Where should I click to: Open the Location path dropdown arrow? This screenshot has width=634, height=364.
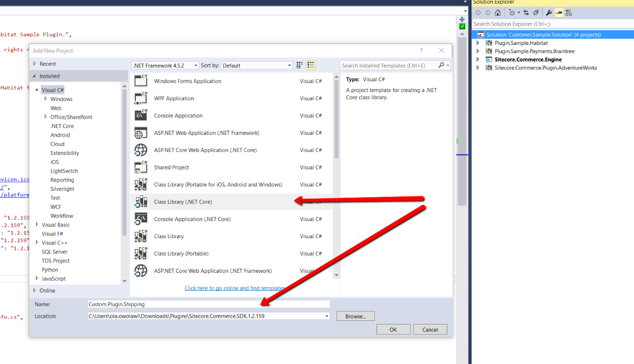[327, 316]
